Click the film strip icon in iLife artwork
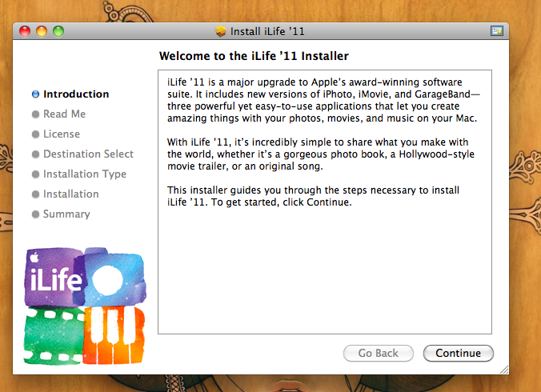This screenshot has height=392, width=541. 54,336
